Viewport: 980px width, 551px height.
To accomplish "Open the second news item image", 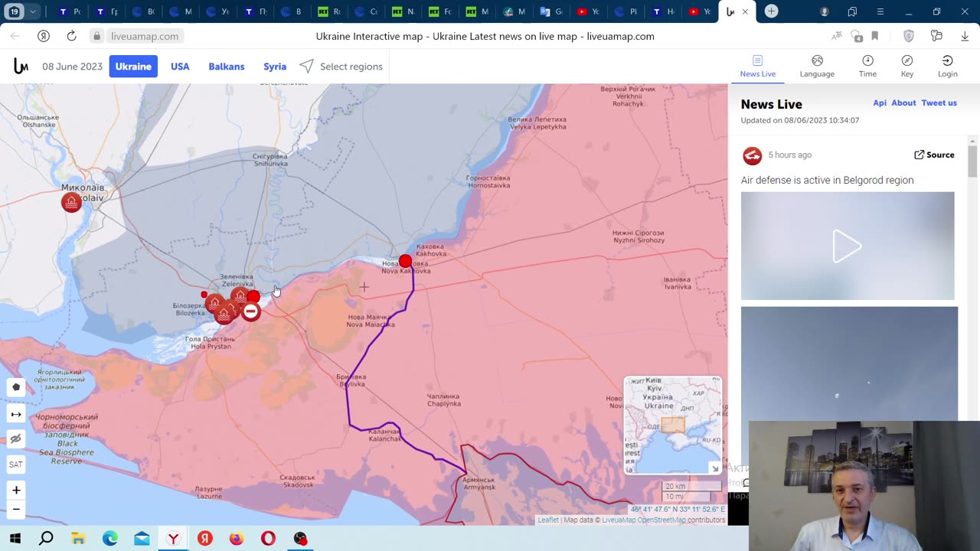I will coord(849,364).
